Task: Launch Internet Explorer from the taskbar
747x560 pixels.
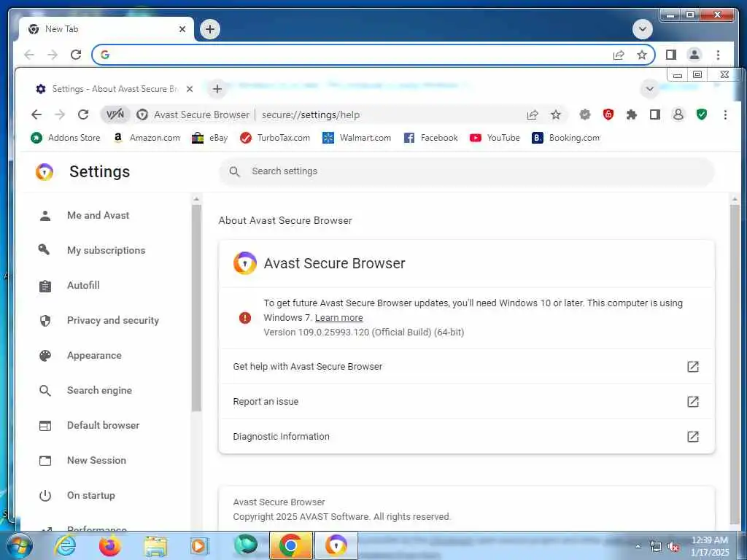Action: point(65,545)
